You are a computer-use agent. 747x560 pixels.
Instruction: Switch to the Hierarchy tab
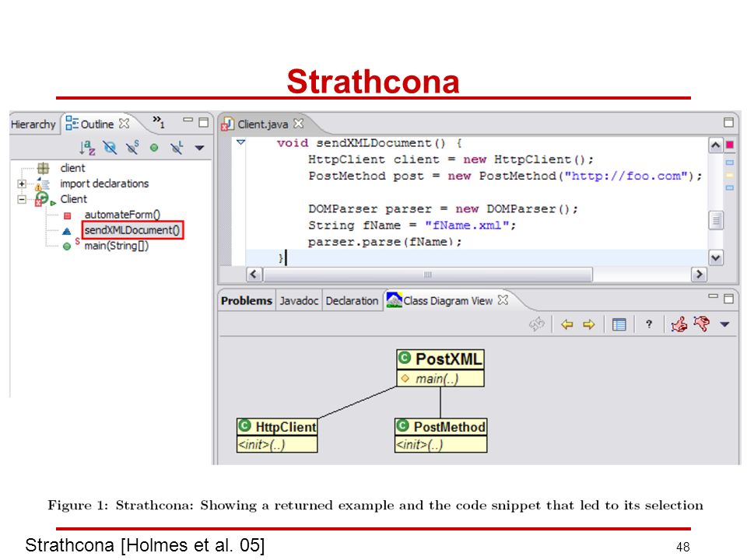(x=33, y=124)
